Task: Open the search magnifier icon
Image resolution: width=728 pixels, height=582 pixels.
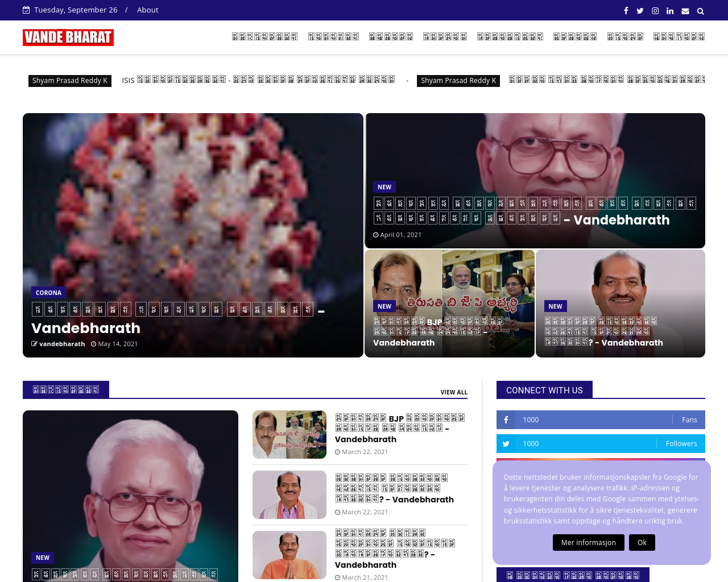Action: click(x=701, y=11)
